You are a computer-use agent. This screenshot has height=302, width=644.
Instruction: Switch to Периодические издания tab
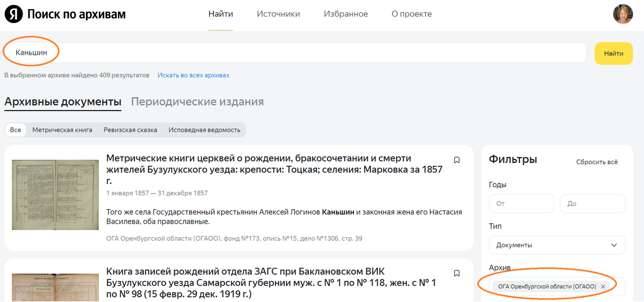click(x=197, y=101)
